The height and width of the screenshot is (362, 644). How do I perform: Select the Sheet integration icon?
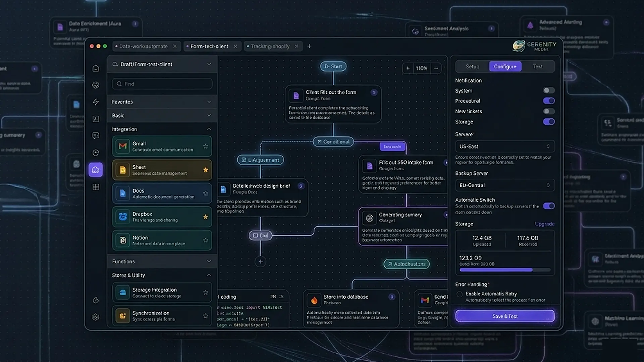tap(122, 170)
